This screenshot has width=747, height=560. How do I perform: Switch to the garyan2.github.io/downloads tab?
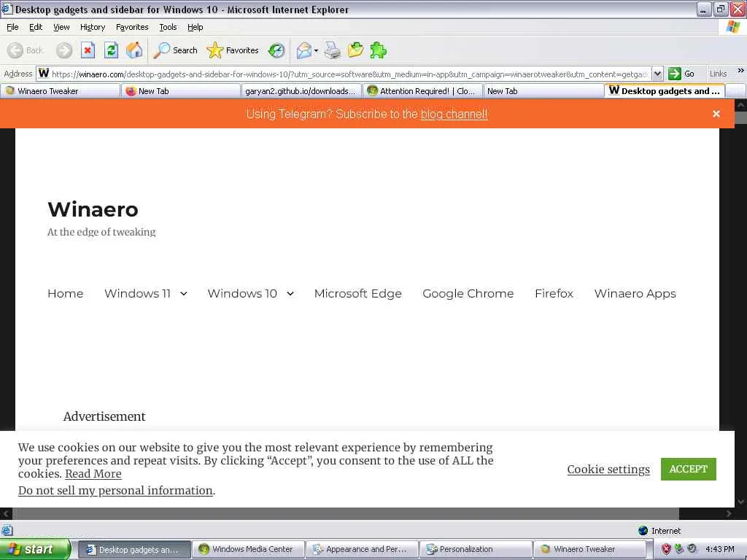coord(301,91)
